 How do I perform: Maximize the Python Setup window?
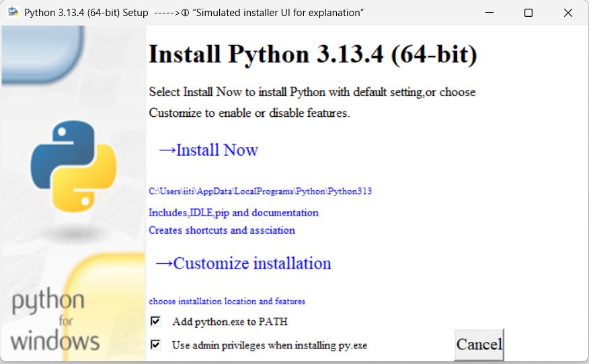(528, 13)
